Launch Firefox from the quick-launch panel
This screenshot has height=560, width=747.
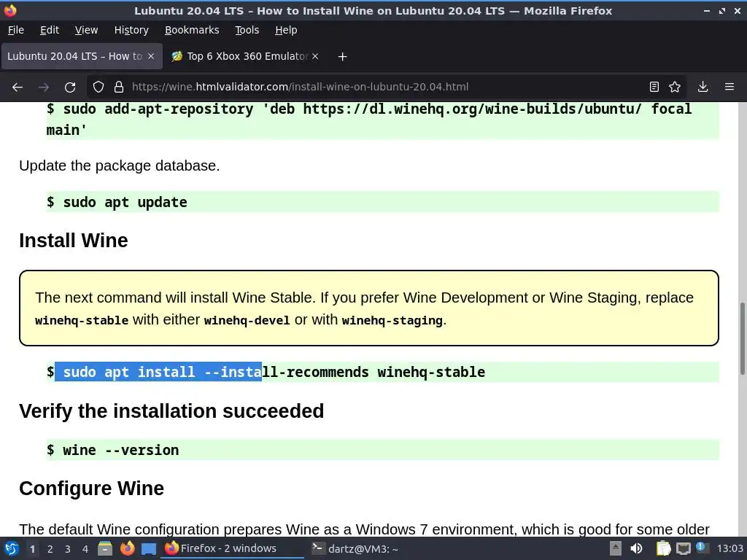[x=127, y=548]
